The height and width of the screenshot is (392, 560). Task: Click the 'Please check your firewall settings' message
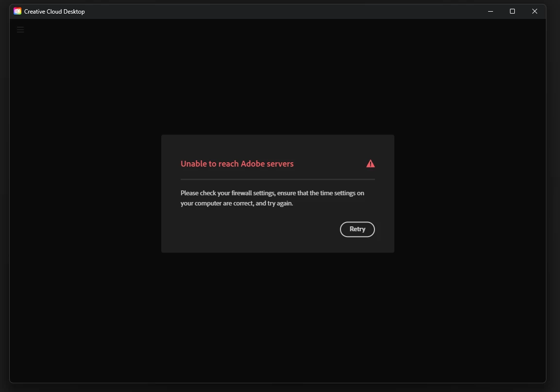point(272,198)
